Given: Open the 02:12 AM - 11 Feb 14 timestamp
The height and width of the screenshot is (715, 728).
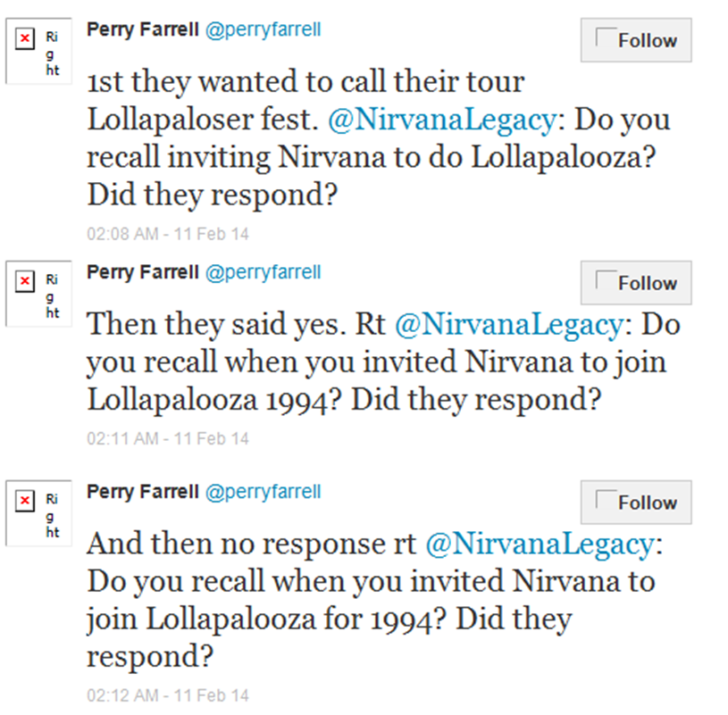Looking at the screenshot, I should click(x=167, y=694).
